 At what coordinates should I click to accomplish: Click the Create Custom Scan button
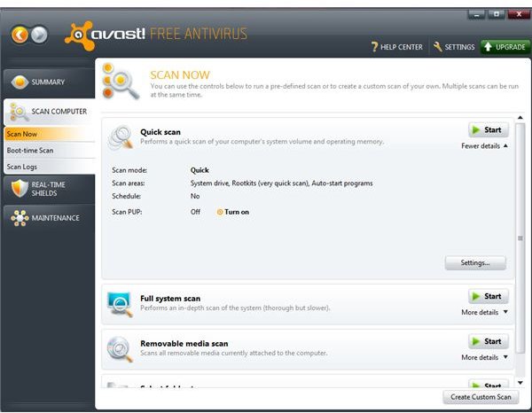481,397
